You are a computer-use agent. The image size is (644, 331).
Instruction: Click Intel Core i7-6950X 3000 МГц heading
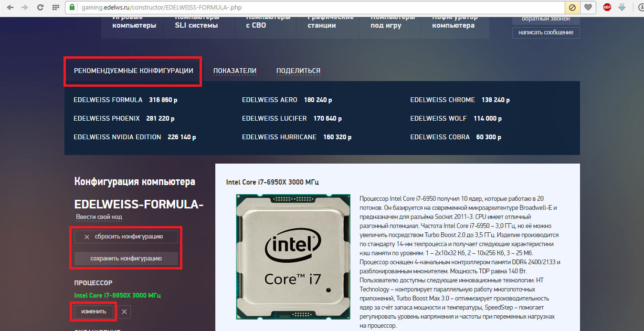coord(272,182)
